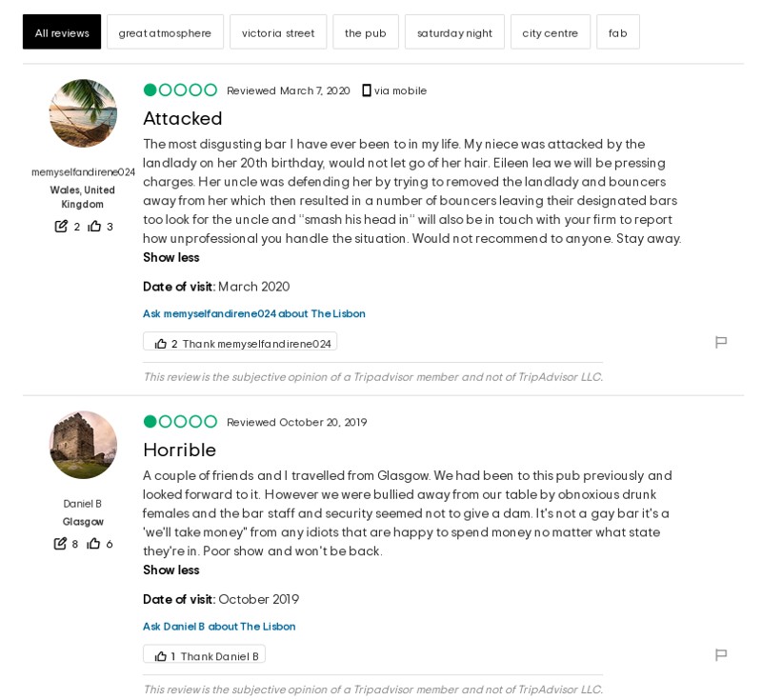
Task: Collapse the 'Horrible' review with Show less
Action: [171, 570]
